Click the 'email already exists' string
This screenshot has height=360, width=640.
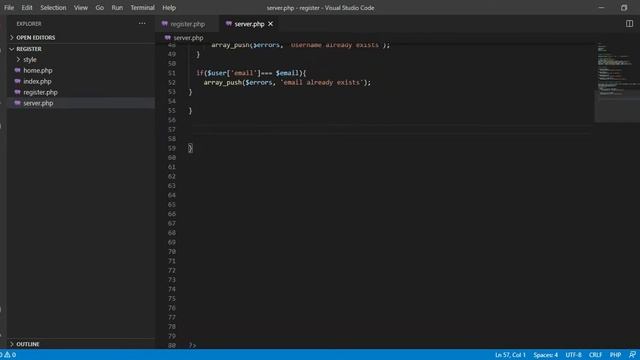click(x=321, y=82)
